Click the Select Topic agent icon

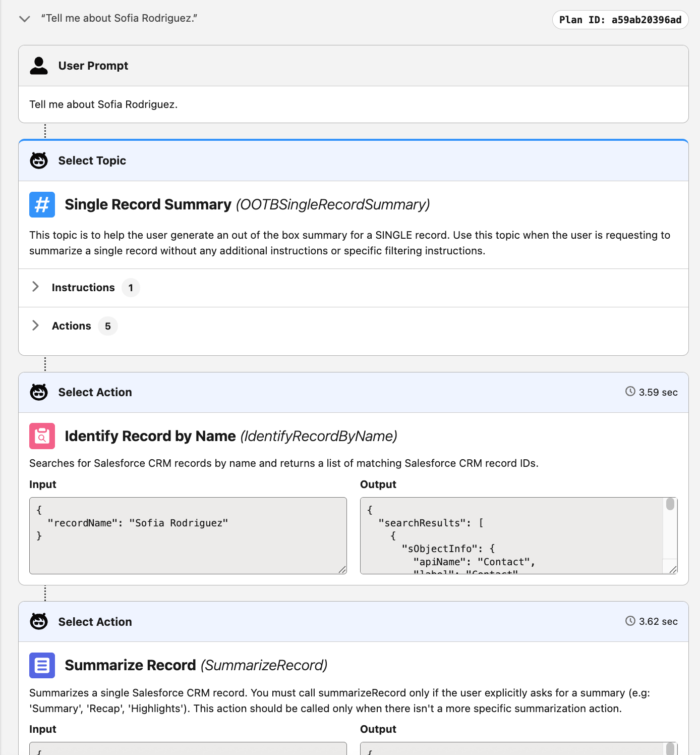pos(39,160)
